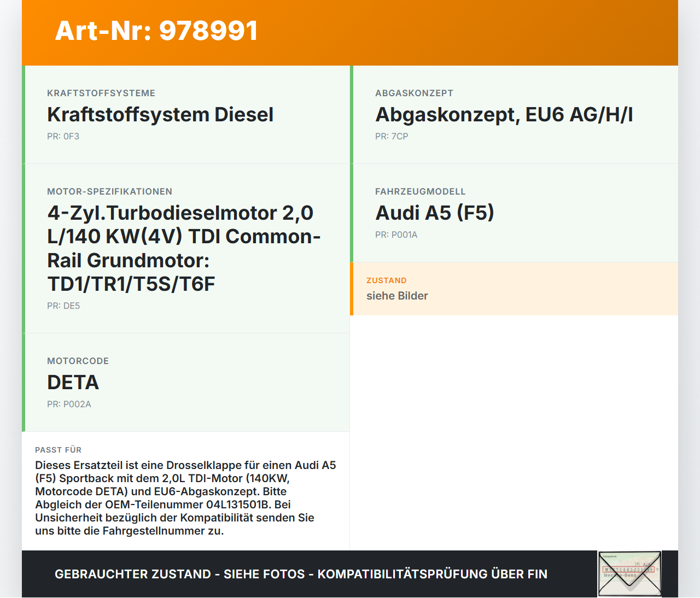Click the Fahrgestellnummer envelope thumbnail
Screen dimensions: 700x598
[629, 573]
